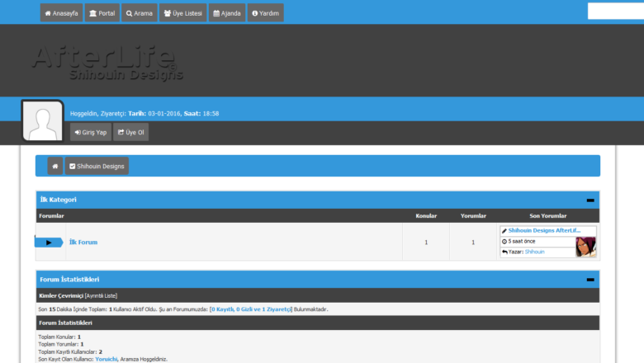
Task: Open the last poster's avatar thumbnail
Action: (585, 247)
